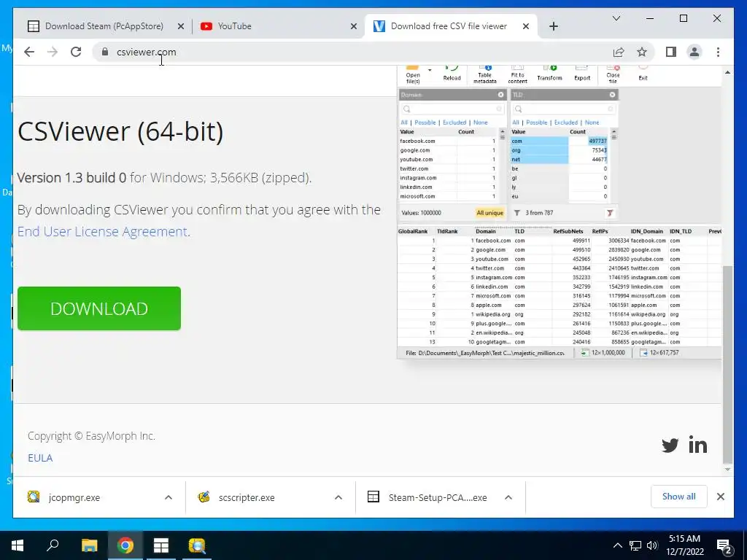Click the forward navigation arrow
The image size is (747, 560).
click(53, 52)
